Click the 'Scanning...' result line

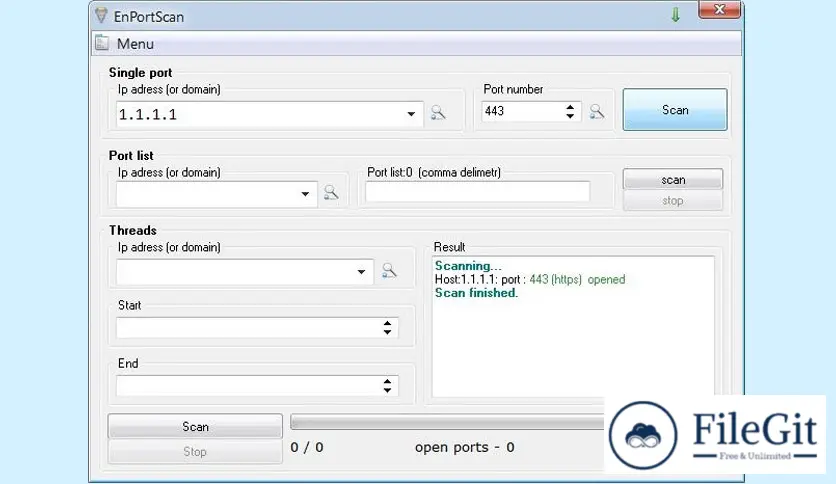pos(468,265)
